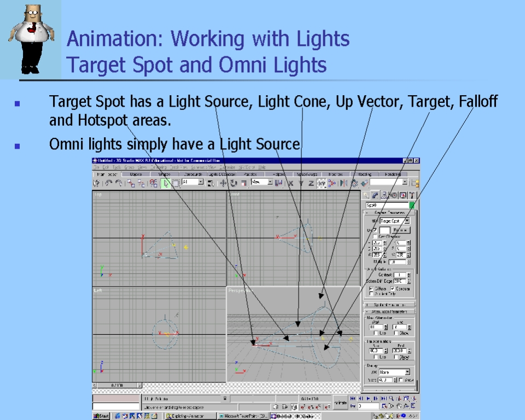Click the Exclude button
Screen dimensions: 525x420
coord(400,230)
